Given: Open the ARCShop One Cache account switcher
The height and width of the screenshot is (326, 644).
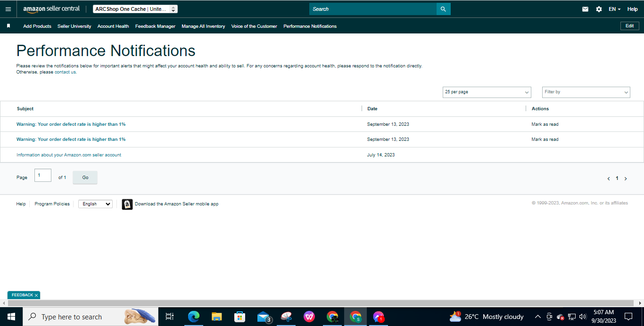Looking at the screenshot, I should 135,9.
